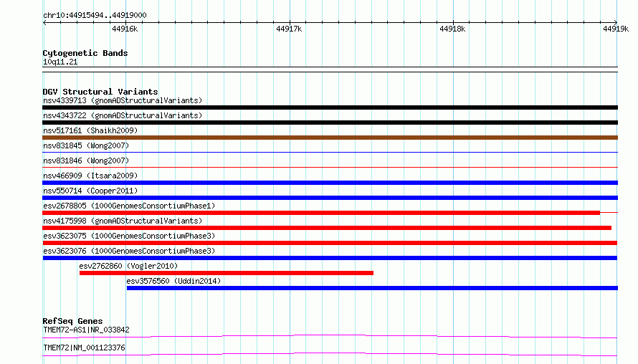Select the short red esv2762860 bar
The height and width of the screenshot is (364, 638).
click(x=227, y=273)
